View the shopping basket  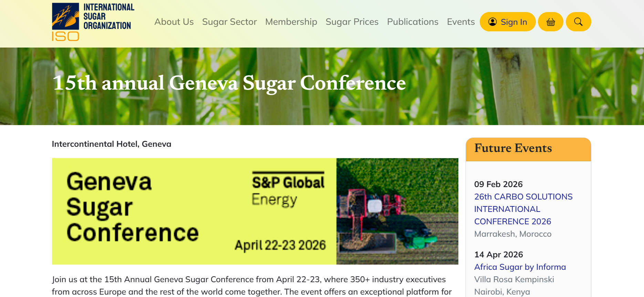pyautogui.click(x=550, y=21)
